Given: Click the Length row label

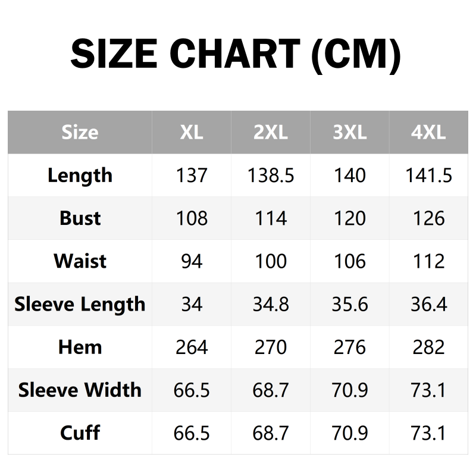Looking at the screenshot, I should point(80,176).
